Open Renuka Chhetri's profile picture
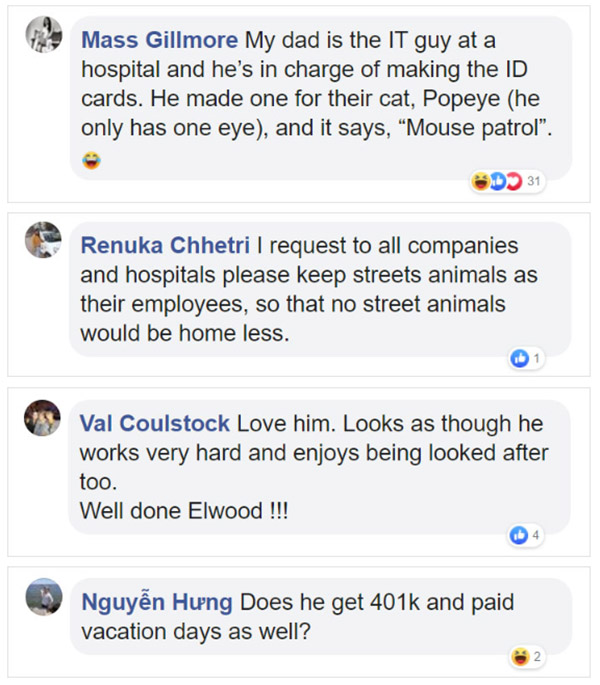 [x=43, y=240]
